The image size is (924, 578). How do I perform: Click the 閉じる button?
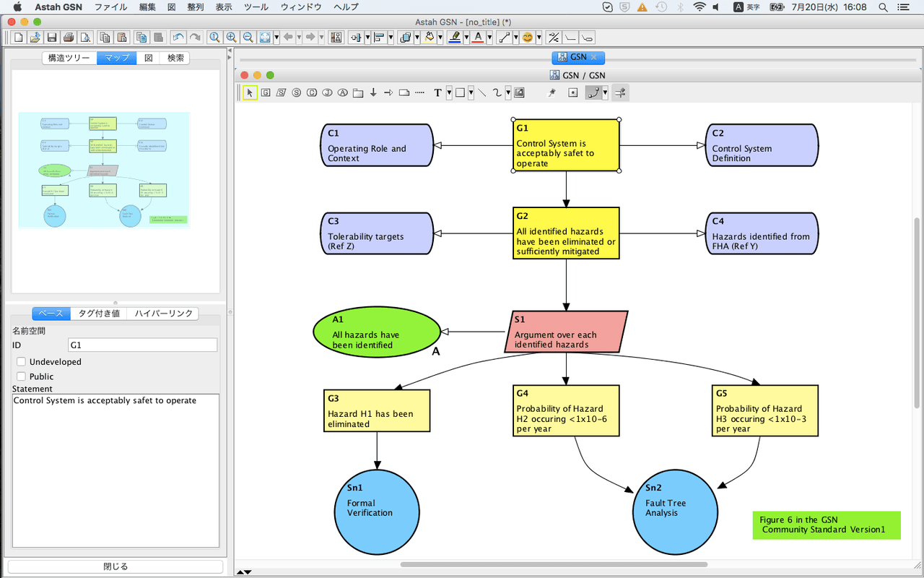pos(115,567)
